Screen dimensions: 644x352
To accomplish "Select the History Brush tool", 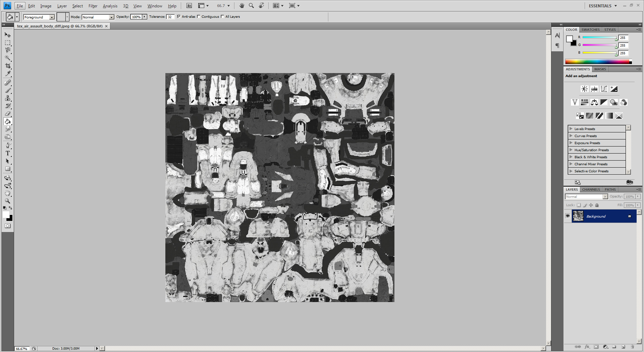I will pos(7,106).
